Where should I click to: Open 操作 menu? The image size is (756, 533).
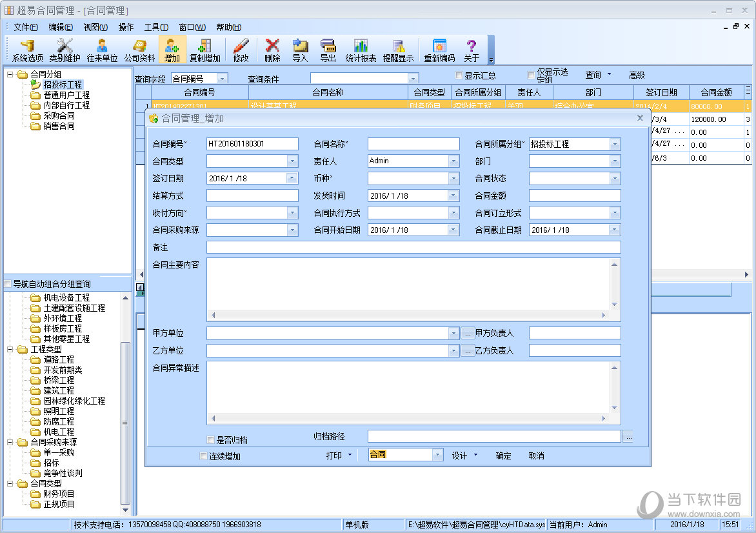(x=126, y=27)
